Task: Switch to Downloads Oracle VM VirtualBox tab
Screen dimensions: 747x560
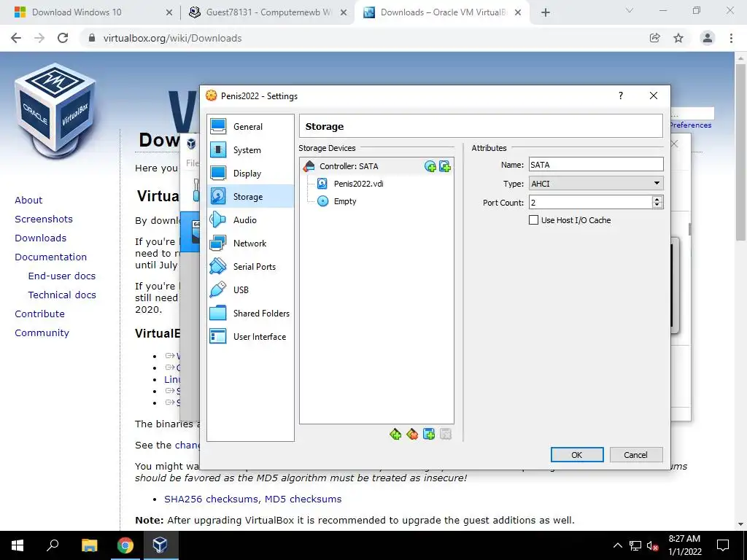Action: point(442,12)
